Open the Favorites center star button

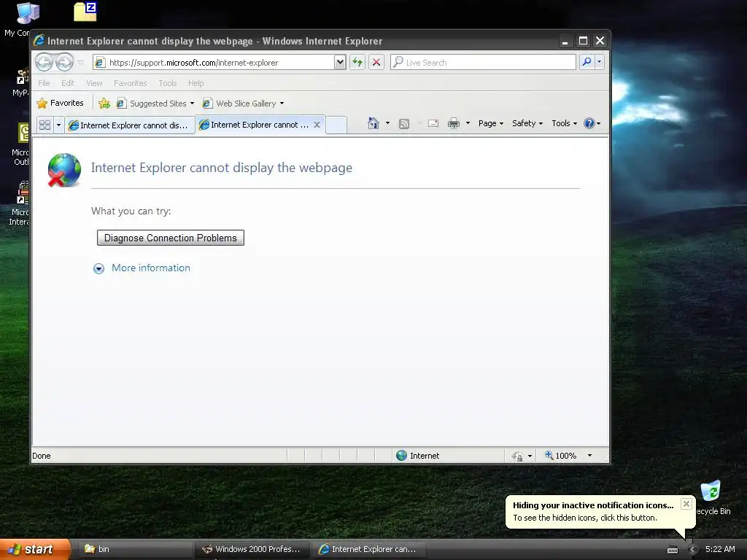tap(60, 103)
